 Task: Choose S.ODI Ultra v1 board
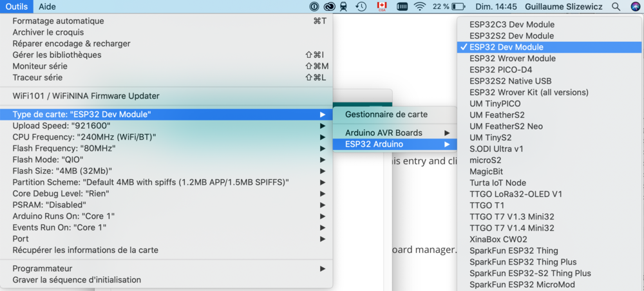(x=549, y=149)
